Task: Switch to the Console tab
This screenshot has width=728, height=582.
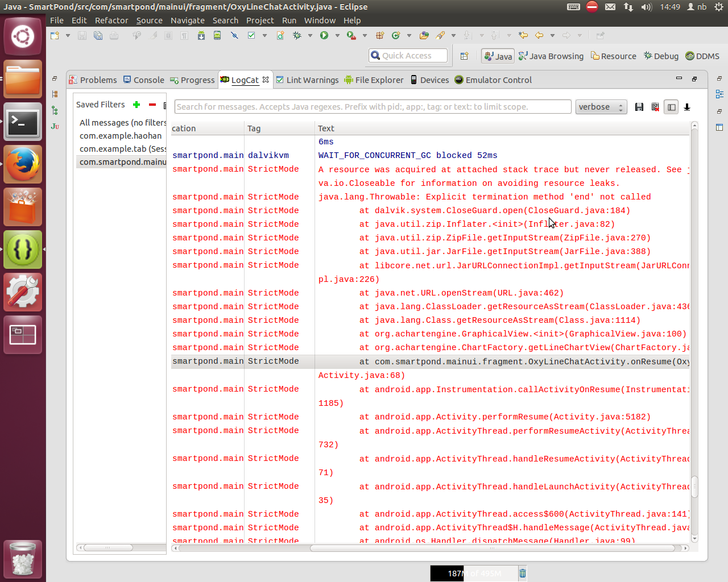Action: click(144, 80)
